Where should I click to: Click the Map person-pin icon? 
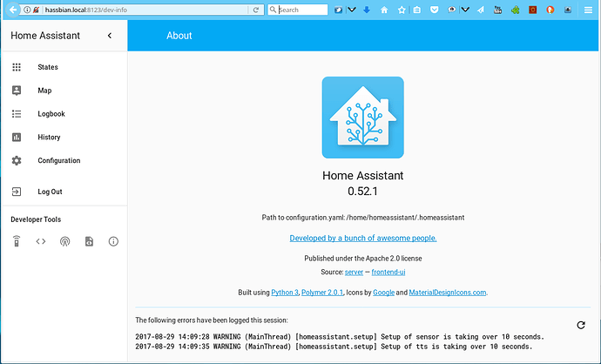(x=17, y=91)
